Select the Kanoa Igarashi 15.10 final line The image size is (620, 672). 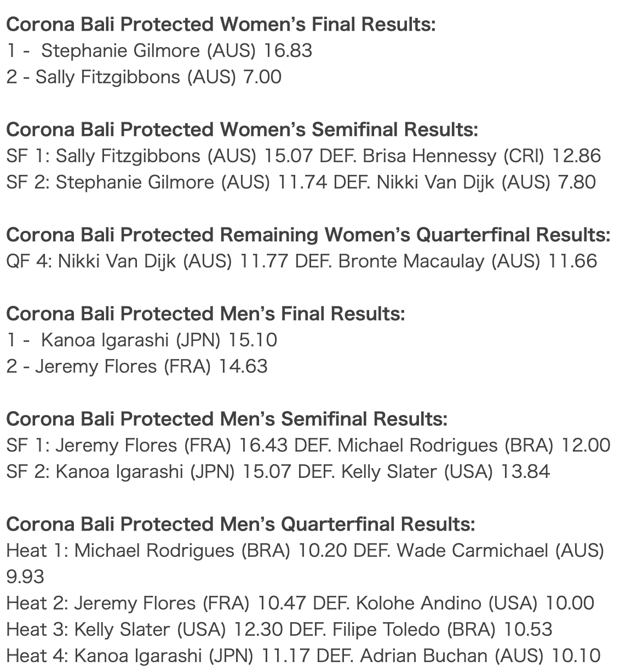[x=142, y=340]
